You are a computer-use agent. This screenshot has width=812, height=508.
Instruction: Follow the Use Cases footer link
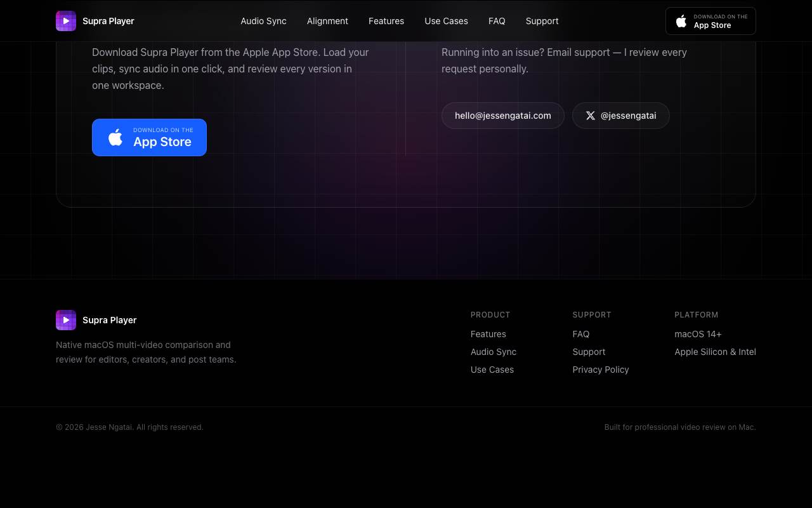pyautogui.click(x=492, y=370)
